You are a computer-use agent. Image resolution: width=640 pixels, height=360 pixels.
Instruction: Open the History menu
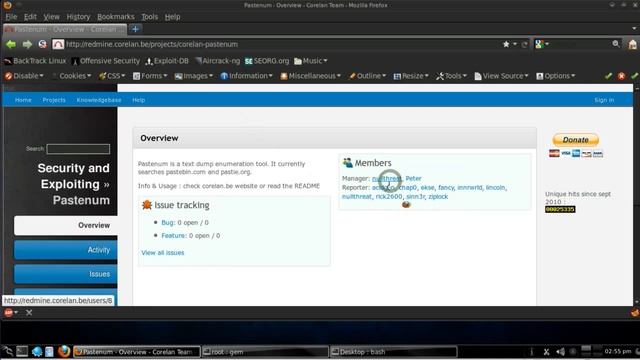pos(78,17)
